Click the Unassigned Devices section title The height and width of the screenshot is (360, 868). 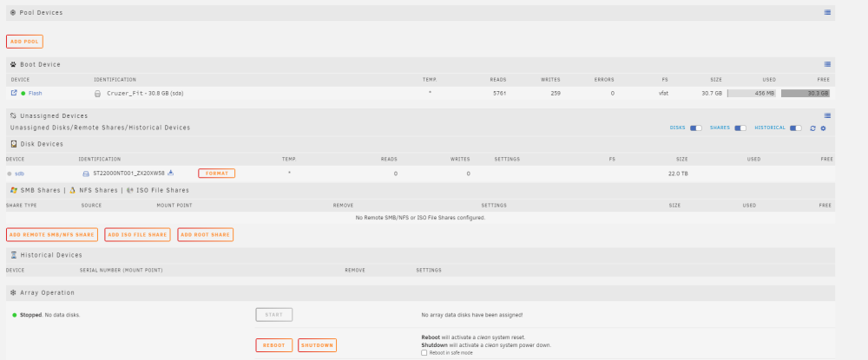pyautogui.click(x=54, y=115)
